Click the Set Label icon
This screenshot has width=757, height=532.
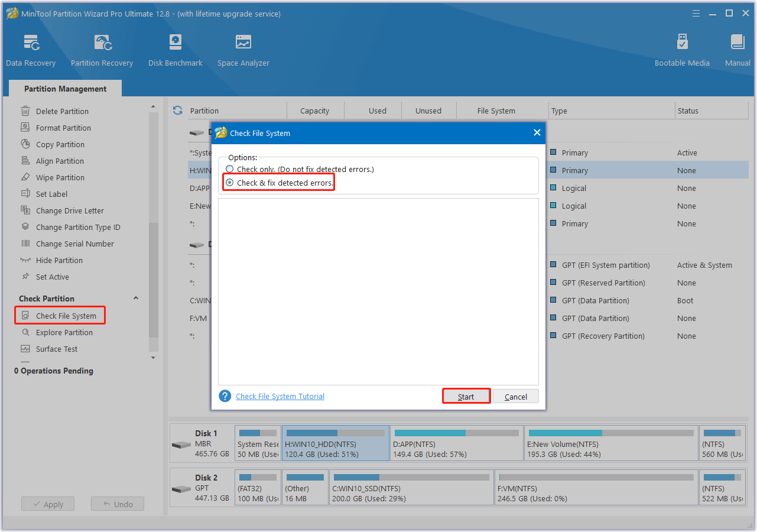25,194
